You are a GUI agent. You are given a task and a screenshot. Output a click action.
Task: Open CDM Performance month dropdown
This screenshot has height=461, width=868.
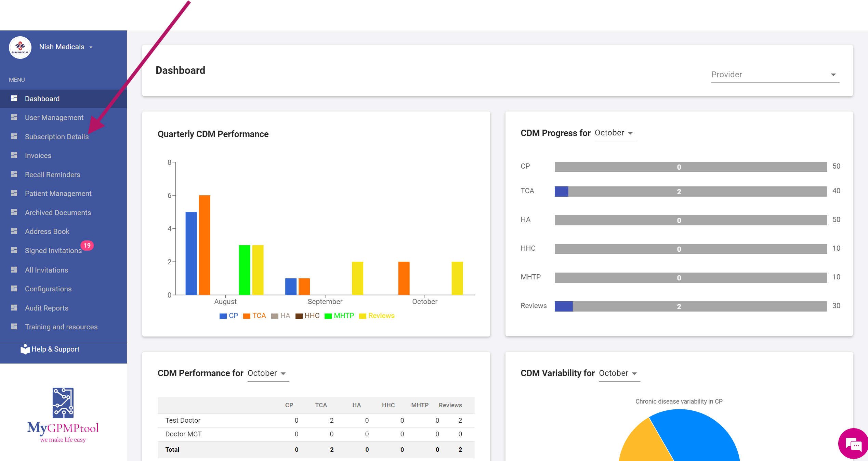268,373
